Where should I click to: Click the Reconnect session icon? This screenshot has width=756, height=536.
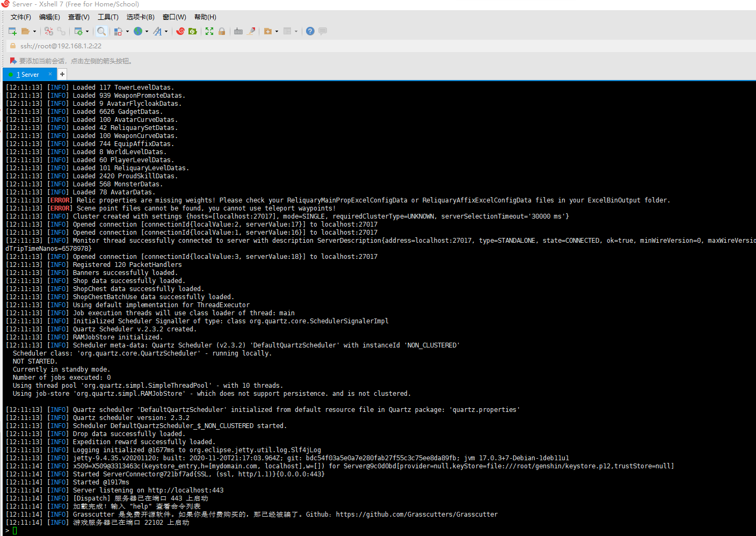(x=62, y=31)
